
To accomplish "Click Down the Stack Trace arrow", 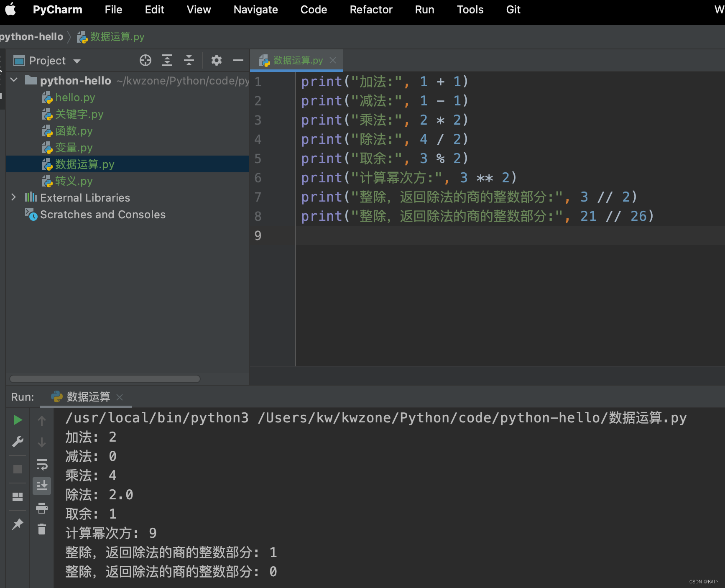I will point(42,442).
